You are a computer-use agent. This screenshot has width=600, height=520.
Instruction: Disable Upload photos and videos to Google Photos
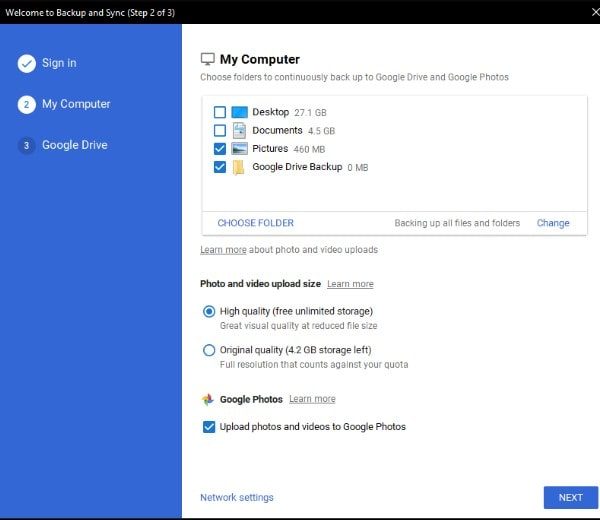click(x=209, y=427)
